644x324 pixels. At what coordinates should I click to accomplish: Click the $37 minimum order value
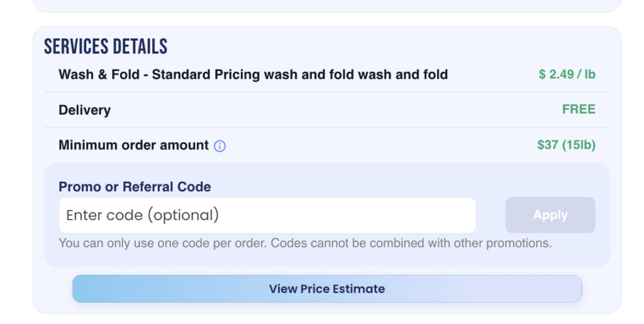(548, 145)
